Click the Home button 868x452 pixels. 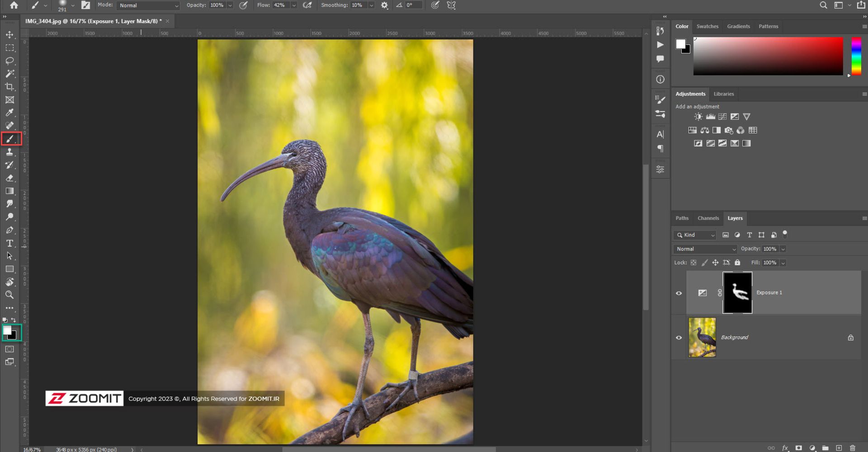14,5
